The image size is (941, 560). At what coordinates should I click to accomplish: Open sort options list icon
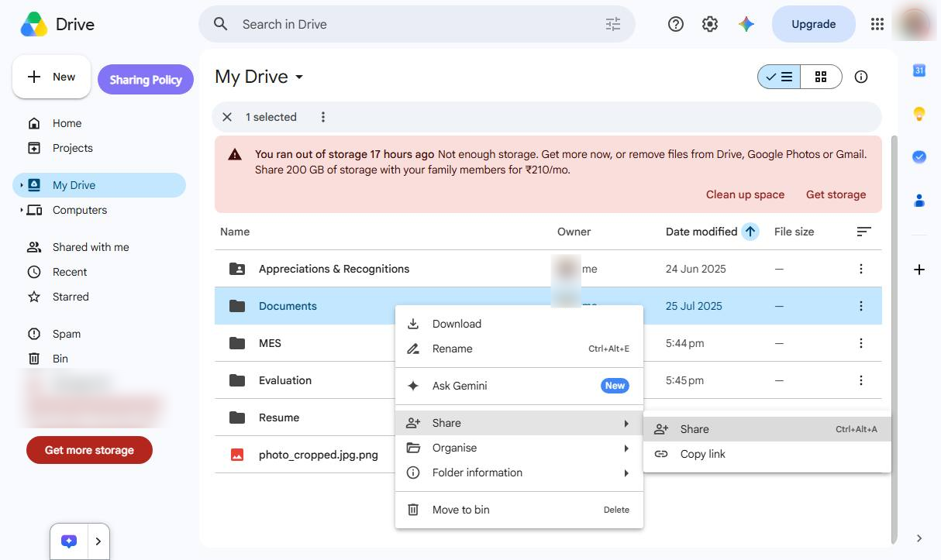point(863,232)
